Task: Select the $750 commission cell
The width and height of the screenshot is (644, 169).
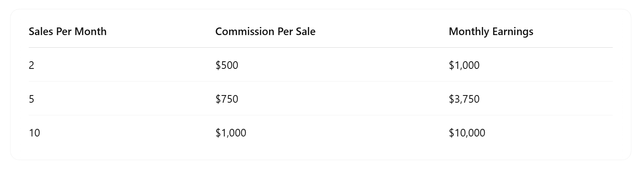Action: (x=227, y=99)
